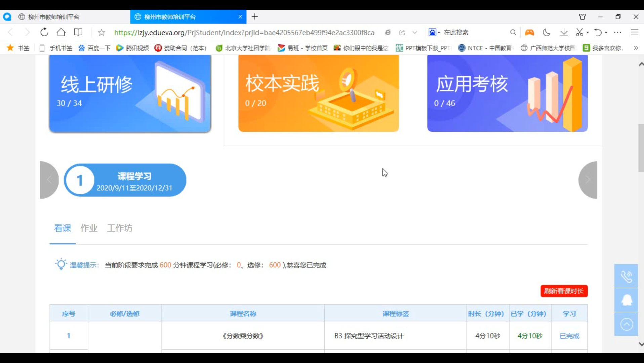
Task: Click the back-to-top arrow on floating sidebar
Action: point(626,324)
